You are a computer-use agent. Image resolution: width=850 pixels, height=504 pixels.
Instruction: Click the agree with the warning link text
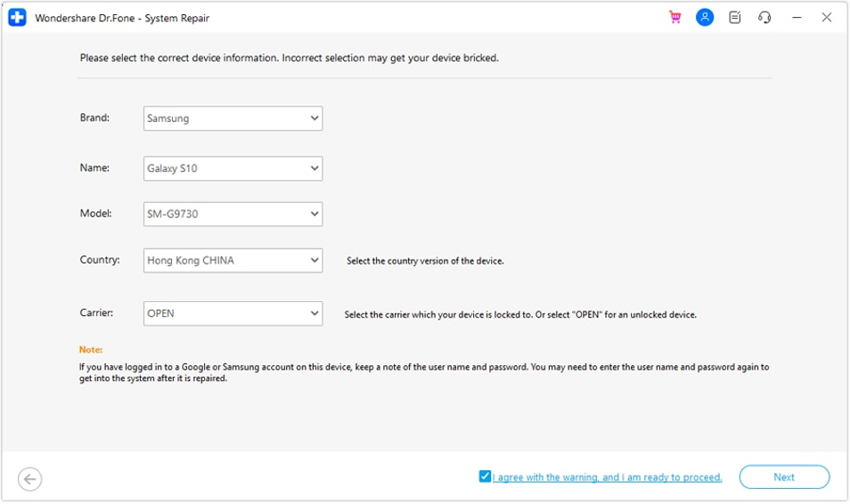click(x=607, y=477)
